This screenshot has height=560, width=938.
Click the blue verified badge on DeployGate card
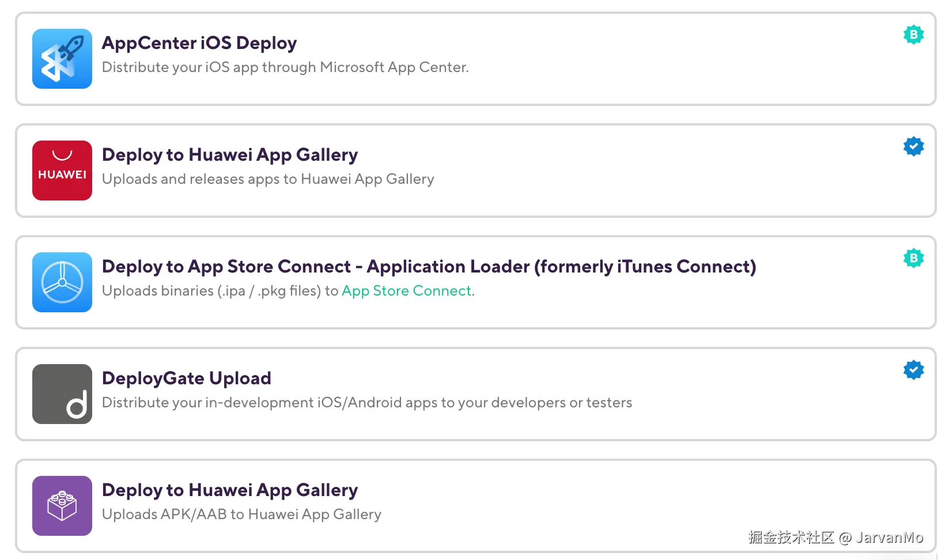(x=913, y=370)
